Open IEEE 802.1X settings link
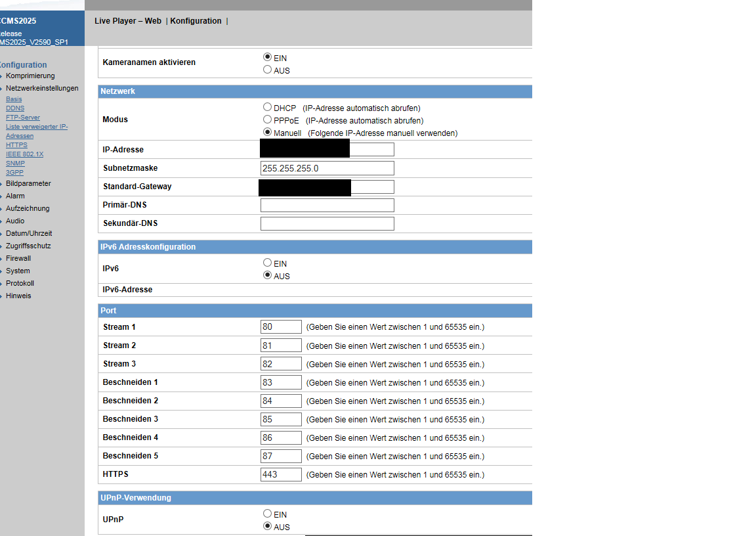Image resolution: width=756 pixels, height=536 pixels. [24, 154]
